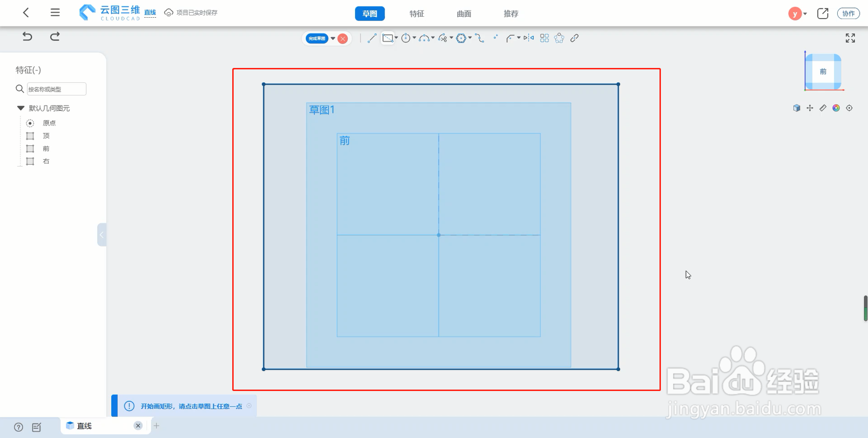Click the feature search magnifier icon

(x=20, y=89)
